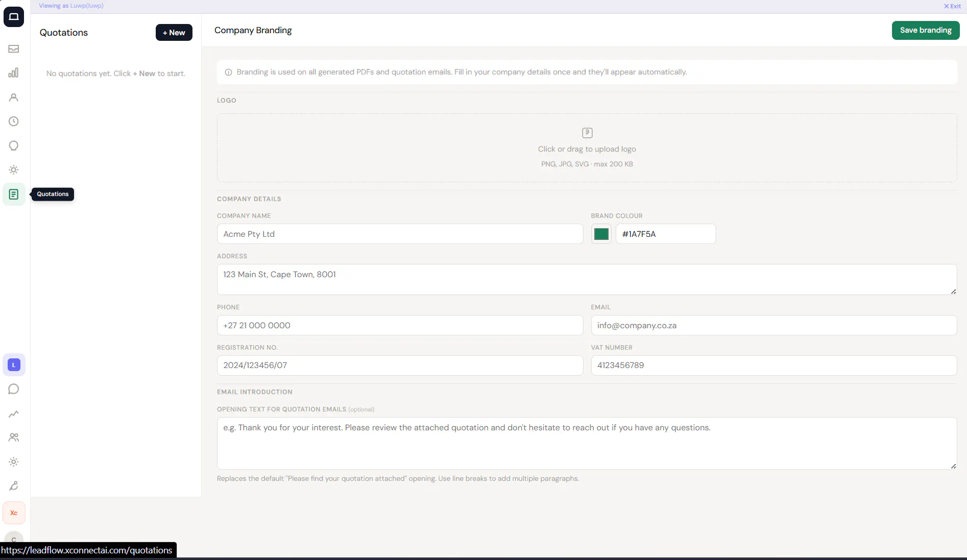Open the chat bubble icon below L avatar
Image resolution: width=967 pixels, height=560 pixels.
click(14, 389)
